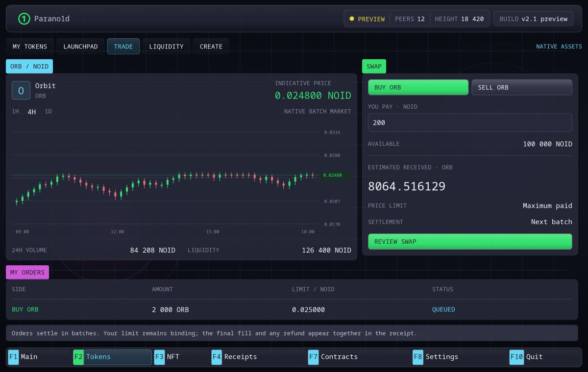Click the BUY ORB order row
This screenshot has width=588, height=372.
click(292, 309)
